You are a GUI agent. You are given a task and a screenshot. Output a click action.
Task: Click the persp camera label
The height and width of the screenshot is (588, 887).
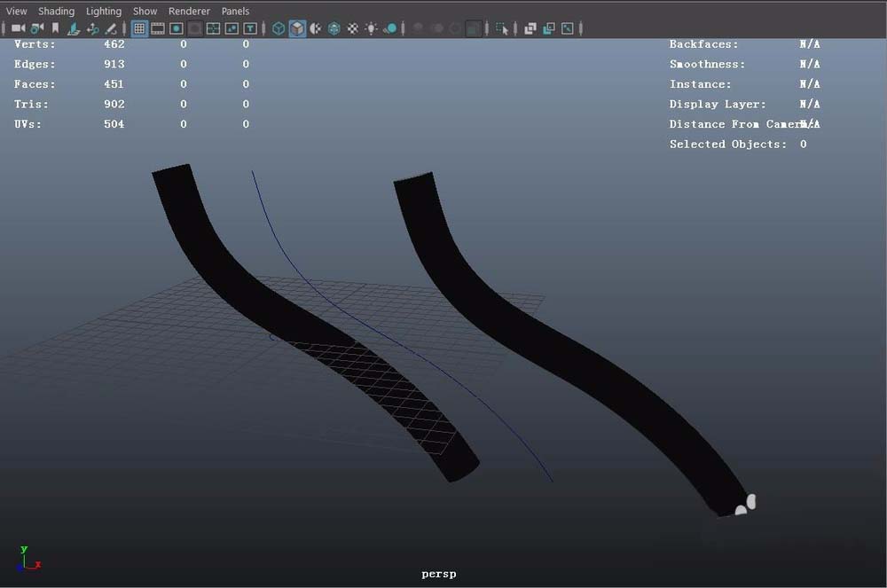[x=438, y=573]
